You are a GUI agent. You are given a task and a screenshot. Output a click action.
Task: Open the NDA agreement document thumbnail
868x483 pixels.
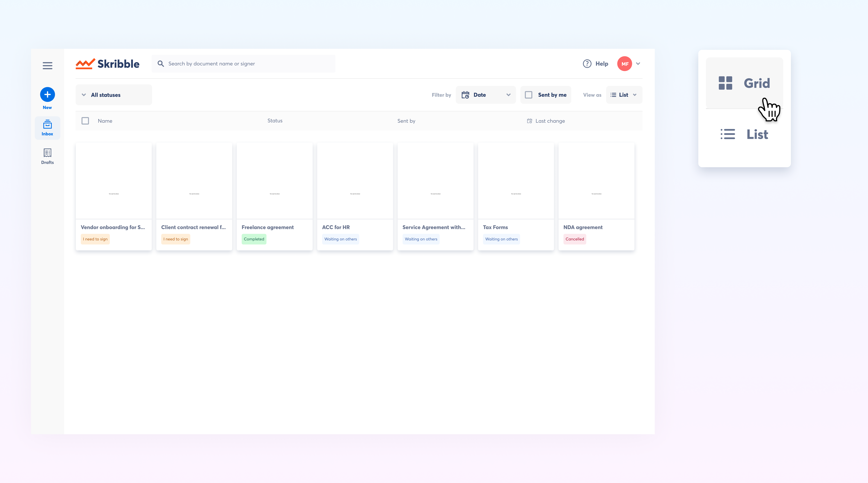click(596, 181)
